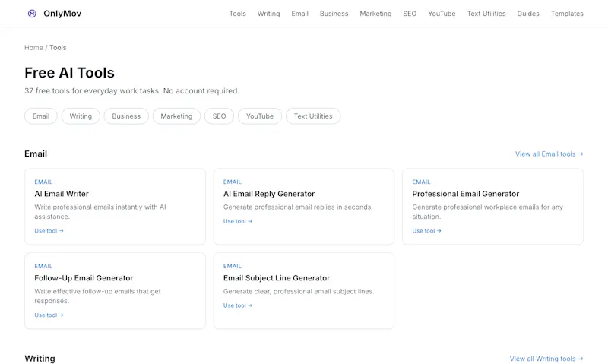Click the EMAIL tag on Professional Email Generator card

click(x=421, y=182)
